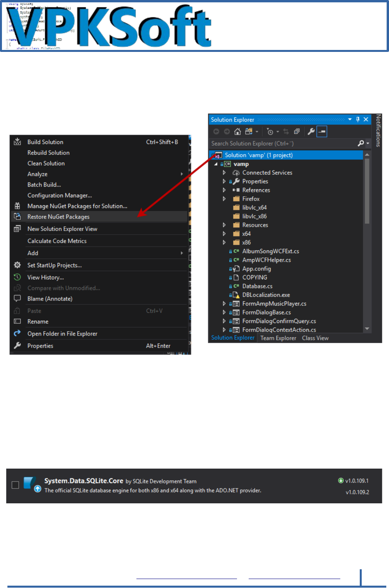
Task: Choose View History... in the context menu
Action: pos(99,277)
